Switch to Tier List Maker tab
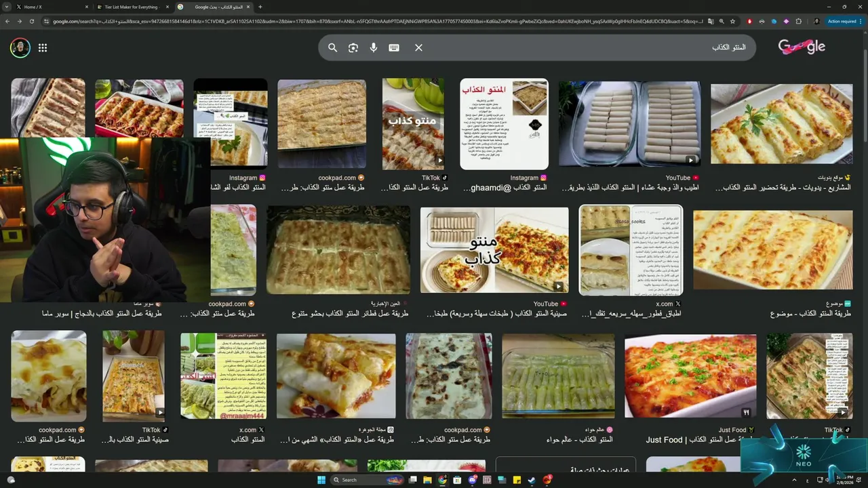 (132, 7)
